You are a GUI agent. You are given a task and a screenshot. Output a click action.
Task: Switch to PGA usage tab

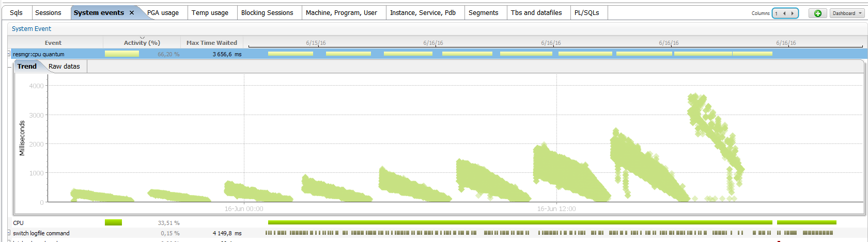tap(163, 13)
